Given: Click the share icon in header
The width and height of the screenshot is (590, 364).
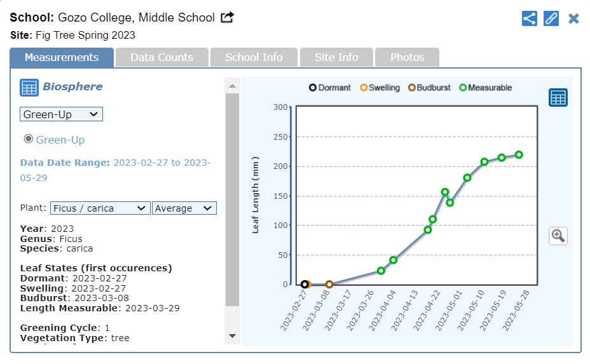Looking at the screenshot, I should click(x=530, y=18).
